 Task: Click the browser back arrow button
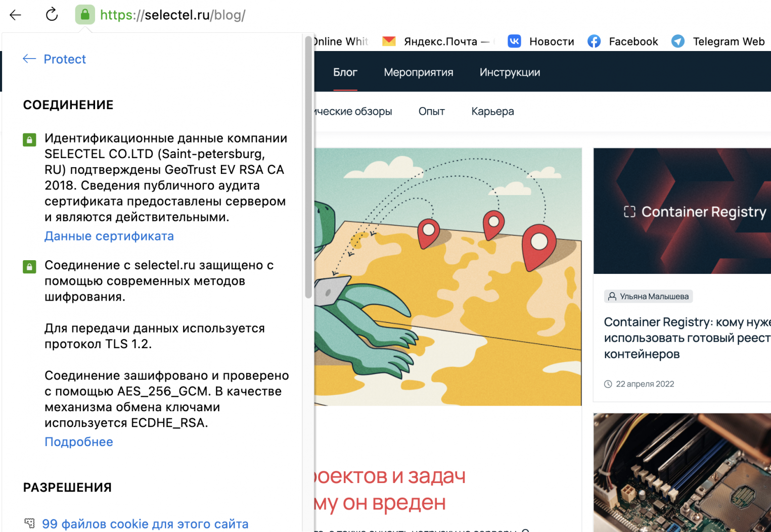coord(15,15)
